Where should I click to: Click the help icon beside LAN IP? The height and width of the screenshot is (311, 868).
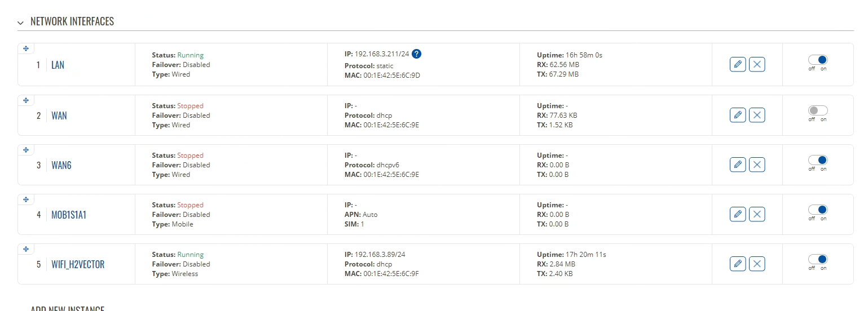click(x=416, y=54)
